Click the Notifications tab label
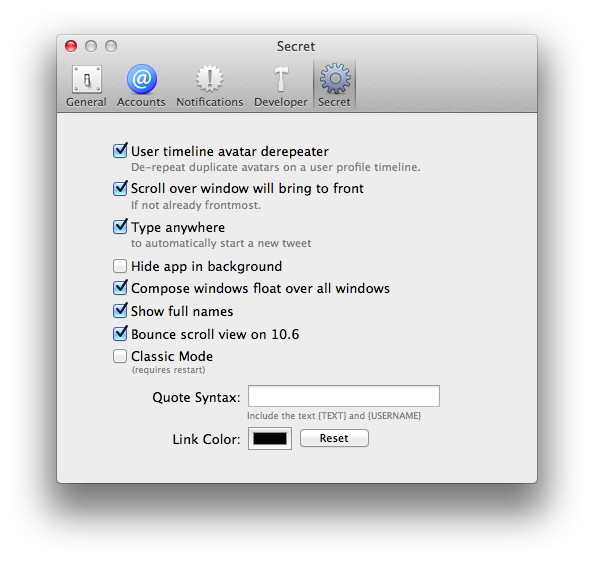The height and width of the screenshot is (562, 594). 209,102
